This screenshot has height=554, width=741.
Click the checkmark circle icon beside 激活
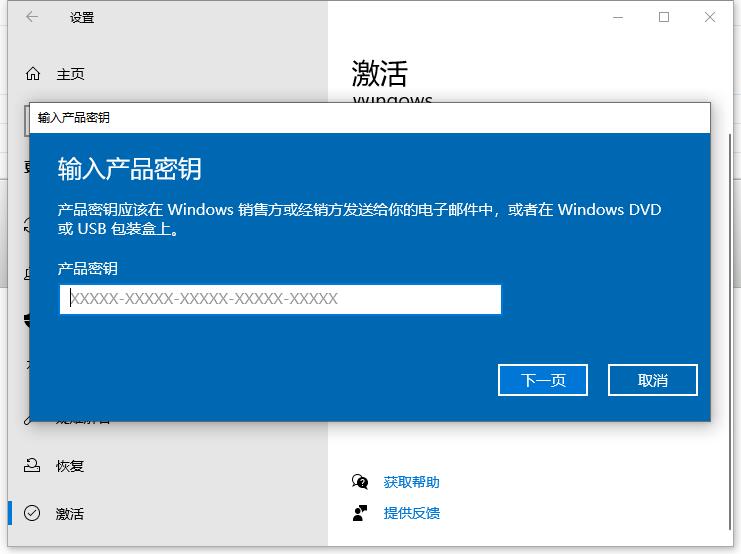(x=32, y=513)
